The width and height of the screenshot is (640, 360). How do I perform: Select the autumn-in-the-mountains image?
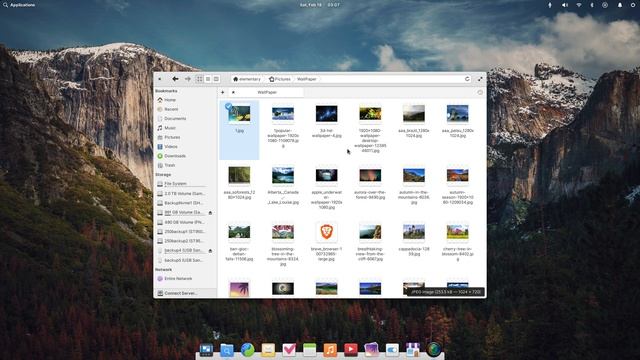(x=414, y=176)
